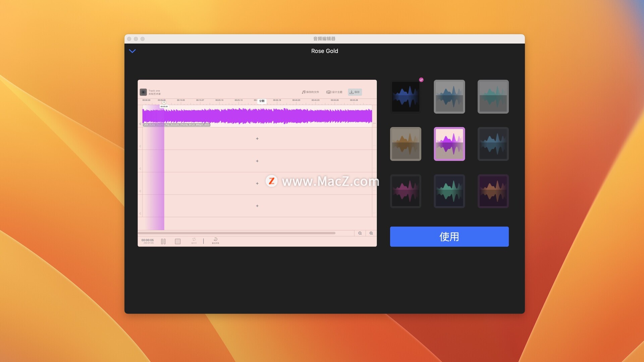Screen dimensions: 644x362
Task: Click the 00:00:05 elapsed time readout
Action: pos(148,240)
